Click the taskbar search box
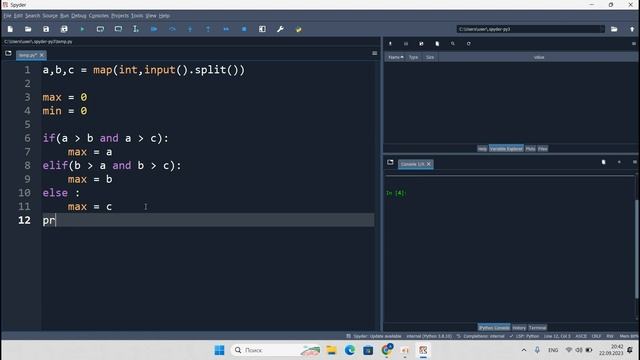 point(276,350)
